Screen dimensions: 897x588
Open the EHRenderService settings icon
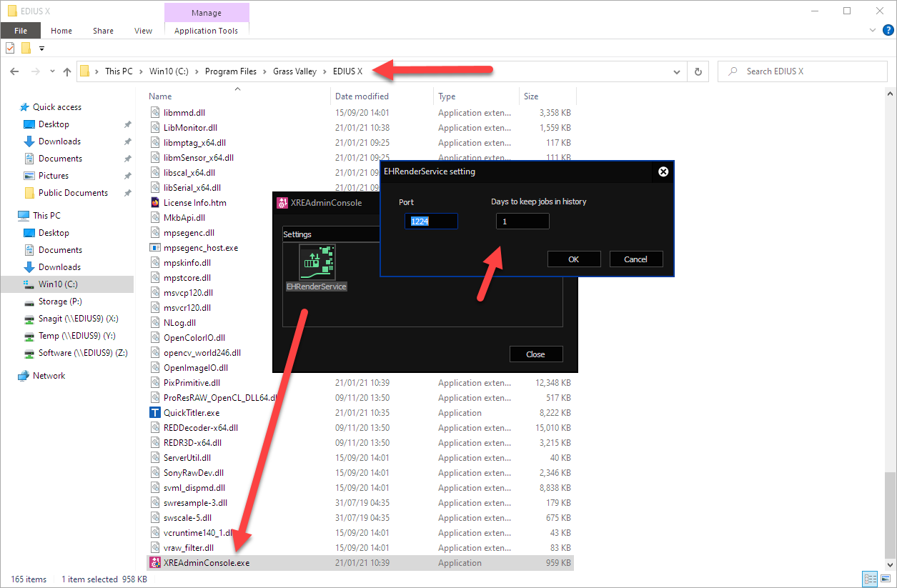click(x=317, y=262)
